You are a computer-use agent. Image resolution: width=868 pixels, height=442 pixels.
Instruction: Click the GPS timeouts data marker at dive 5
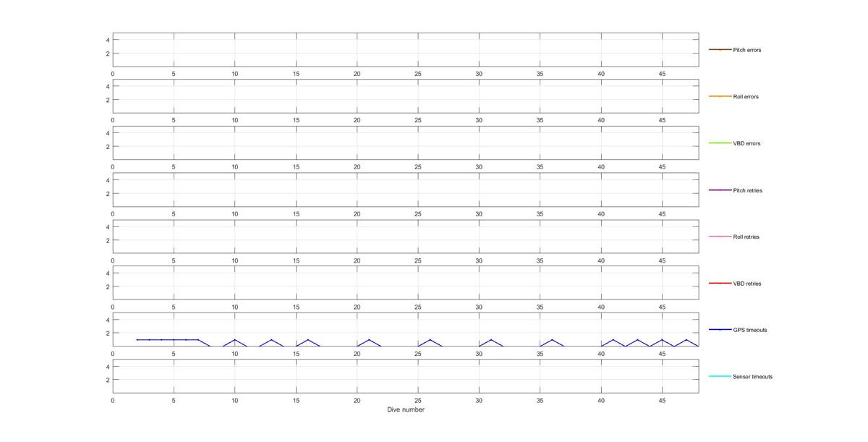point(174,340)
